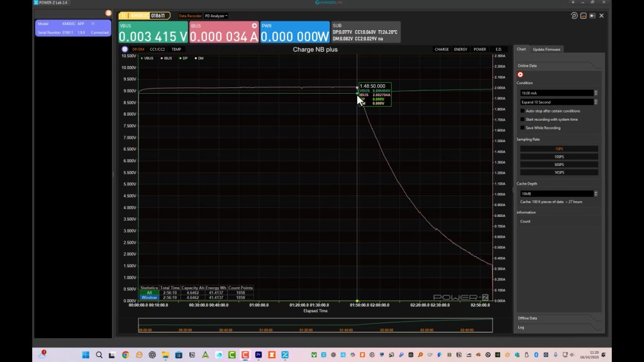Image resolution: width=644 pixels, height=362 pixels.
Task: Tick the Save While Recording checkbox
Action: click(523, 128)
